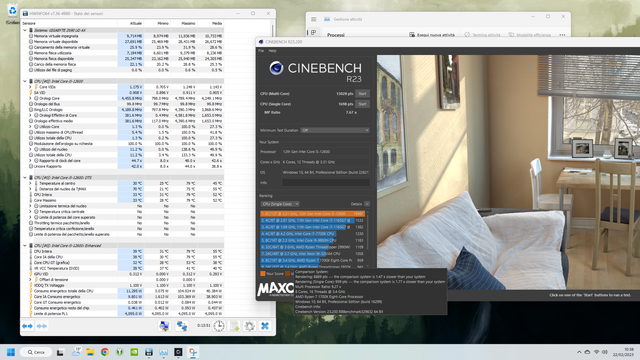Open Windows Start menu

pyautogui.click(x=11, y=352)
